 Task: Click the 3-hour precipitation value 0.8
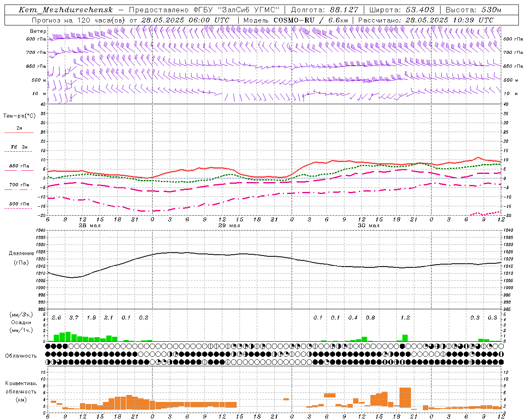click(x=370, y=317)
